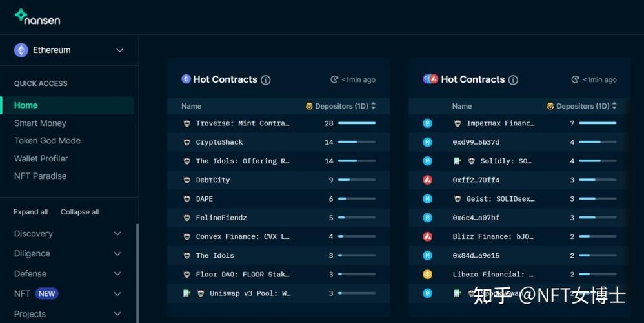Screen dimensions: 644x323
Task: Open Token God Mode
Action: coord(47,141)
